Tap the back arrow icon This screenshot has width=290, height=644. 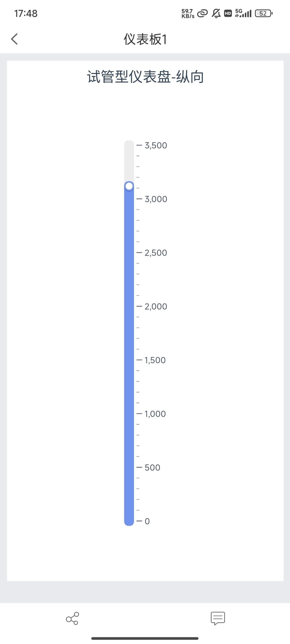(15, 39)
